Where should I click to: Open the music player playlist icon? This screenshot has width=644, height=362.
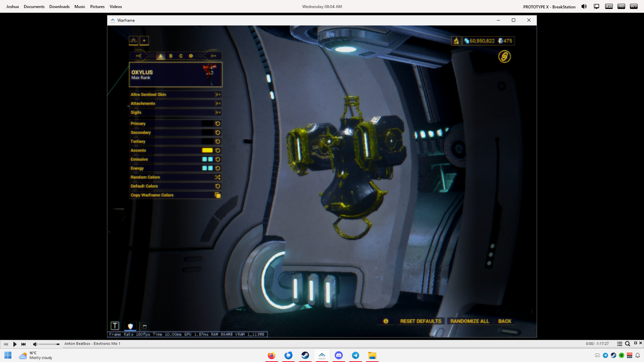point(620,344)
